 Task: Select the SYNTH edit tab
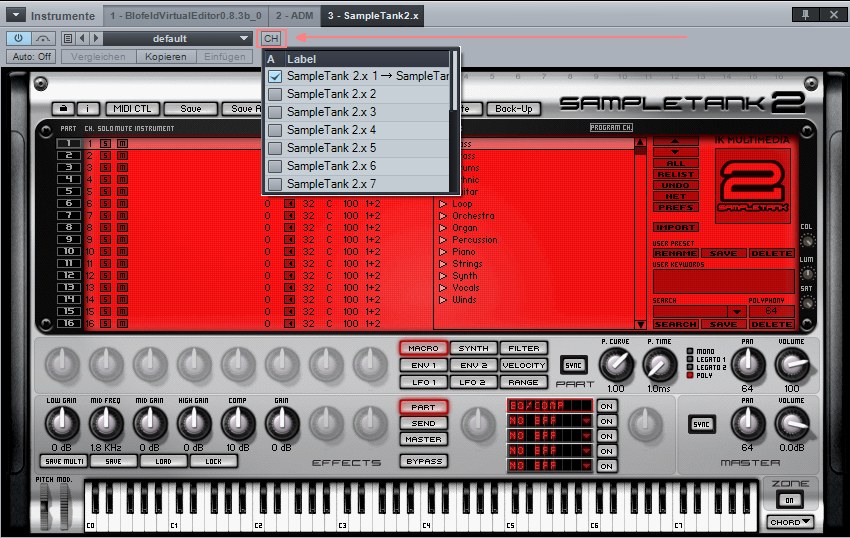(473, 348)
